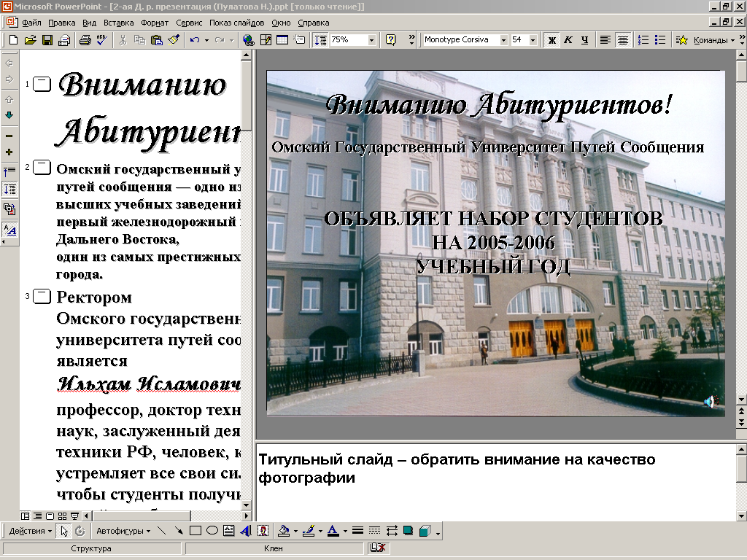
Task: Toggle show formatting in the outline toolbar
Action: pos(9,231)
